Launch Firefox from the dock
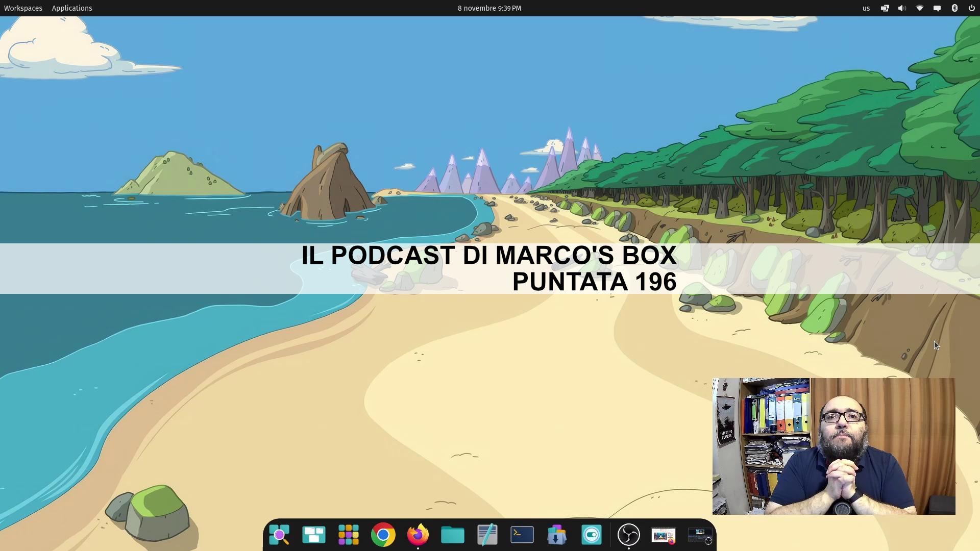980x551 pixels. tap(418, 535)
